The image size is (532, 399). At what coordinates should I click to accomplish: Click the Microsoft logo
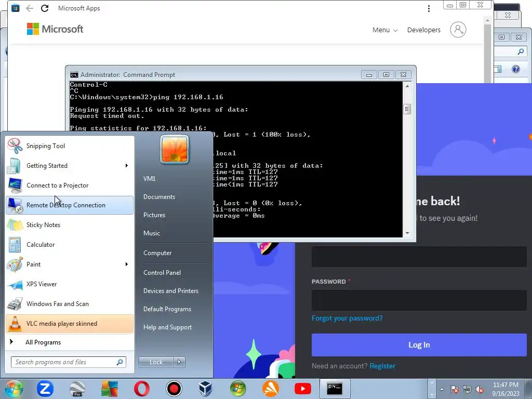(x=55, y=29)
